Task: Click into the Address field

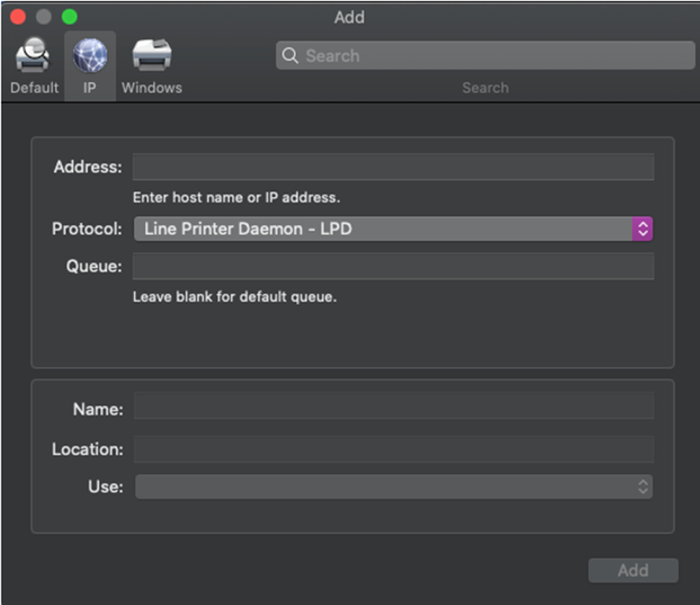Action: click(x=393, y=167)
